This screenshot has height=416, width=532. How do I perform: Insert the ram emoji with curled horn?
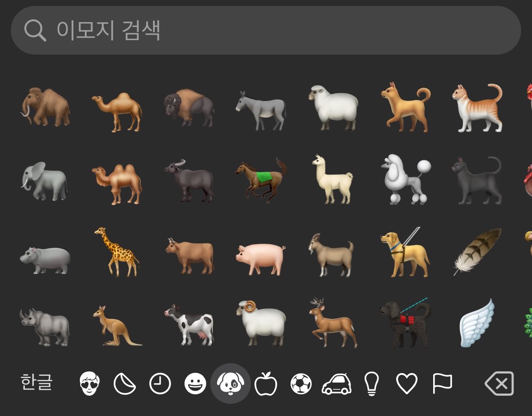pyautogui.click(x=261, y=323)
